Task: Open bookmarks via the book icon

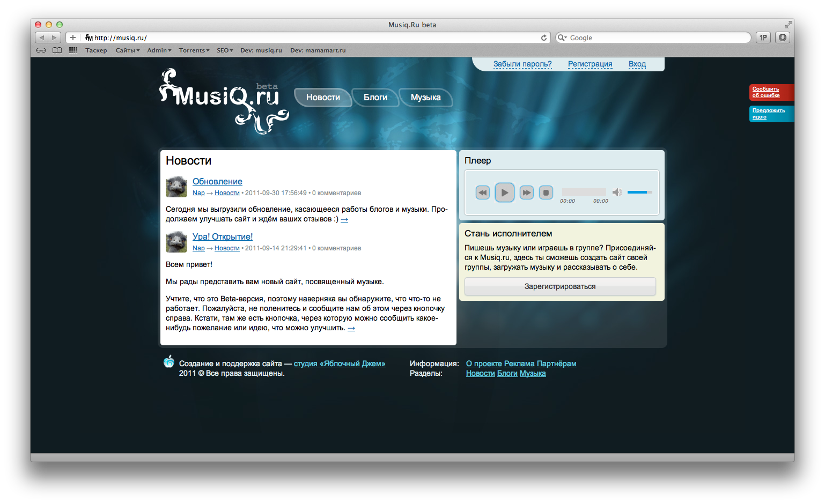Action: 57,50
